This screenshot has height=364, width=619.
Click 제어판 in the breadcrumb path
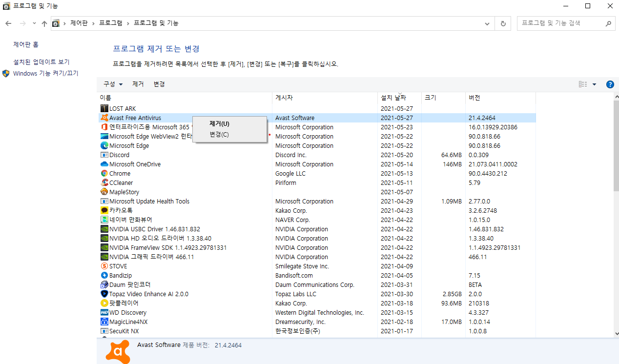(x=79, y=23)
